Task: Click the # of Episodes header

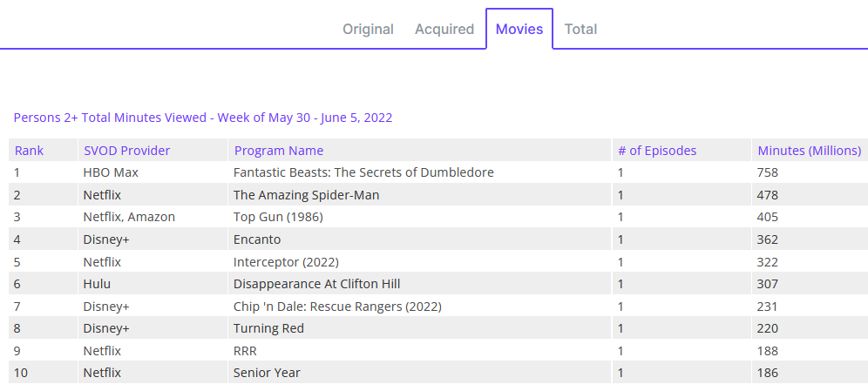Action: pos(657,151)
